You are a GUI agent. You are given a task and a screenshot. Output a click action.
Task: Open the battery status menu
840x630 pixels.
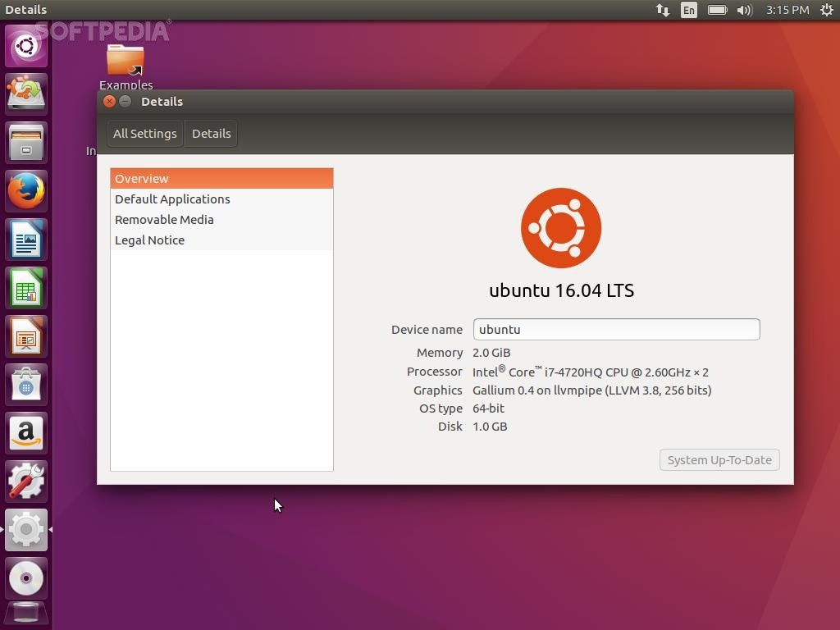pos(716,10)
